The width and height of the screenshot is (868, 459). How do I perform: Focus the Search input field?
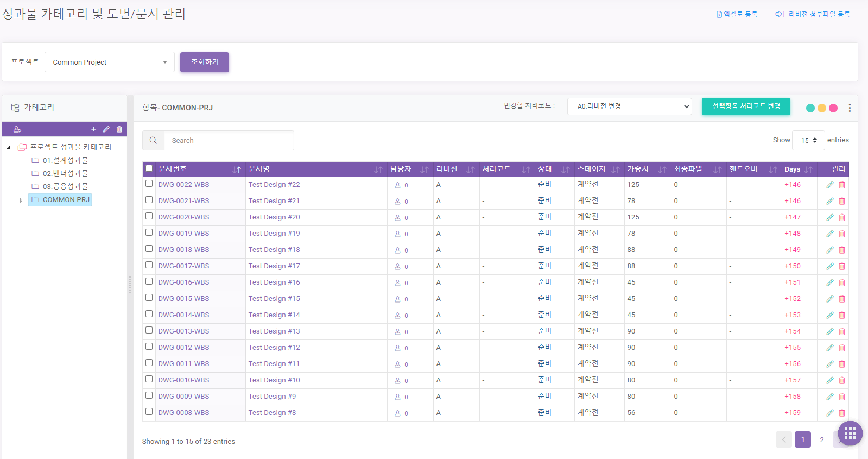229,140
